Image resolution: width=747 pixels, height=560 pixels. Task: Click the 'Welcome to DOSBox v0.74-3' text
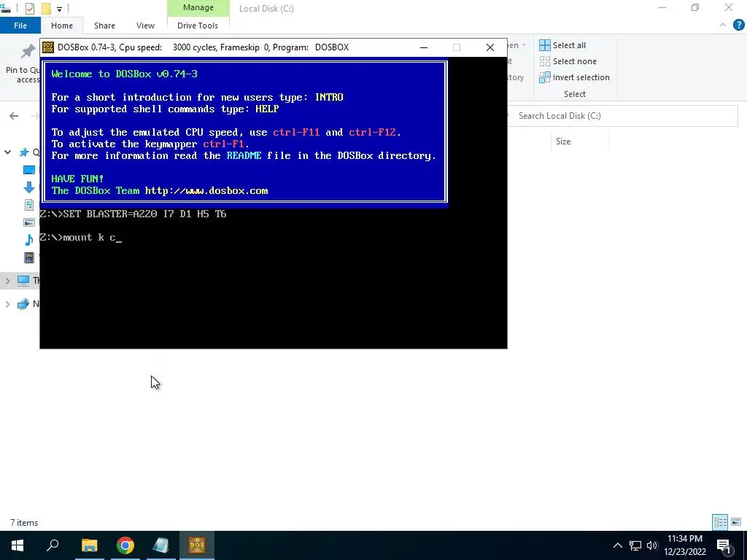coord(124,74)
